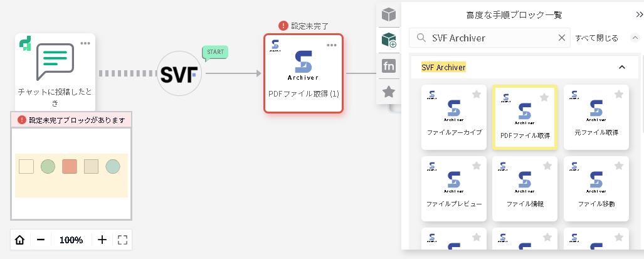Click the SVF start node
This screenshot has height=259, width=644.
click(181, 73)
